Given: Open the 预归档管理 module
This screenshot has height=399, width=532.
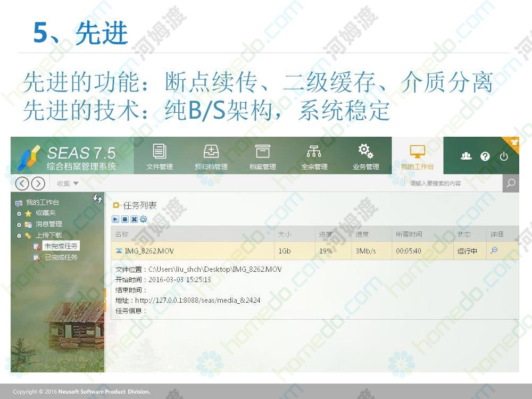Looking at the screenshot, I should 211,156.
